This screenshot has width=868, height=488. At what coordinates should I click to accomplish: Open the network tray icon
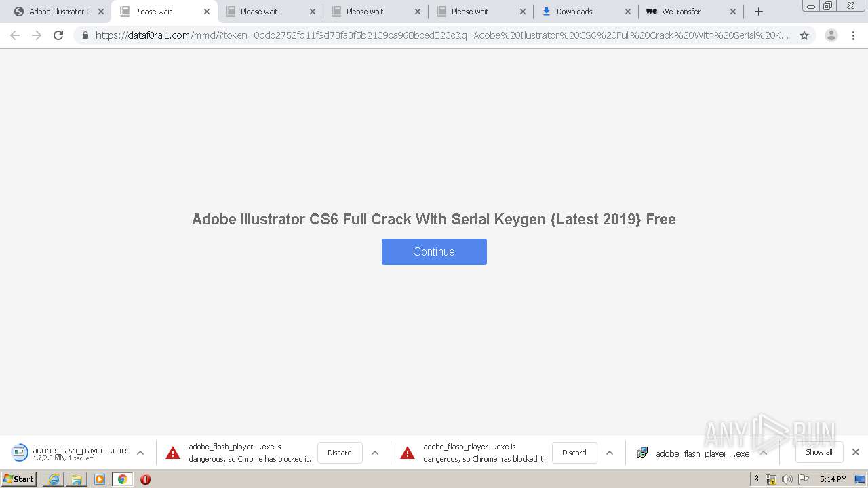[771, 479]
